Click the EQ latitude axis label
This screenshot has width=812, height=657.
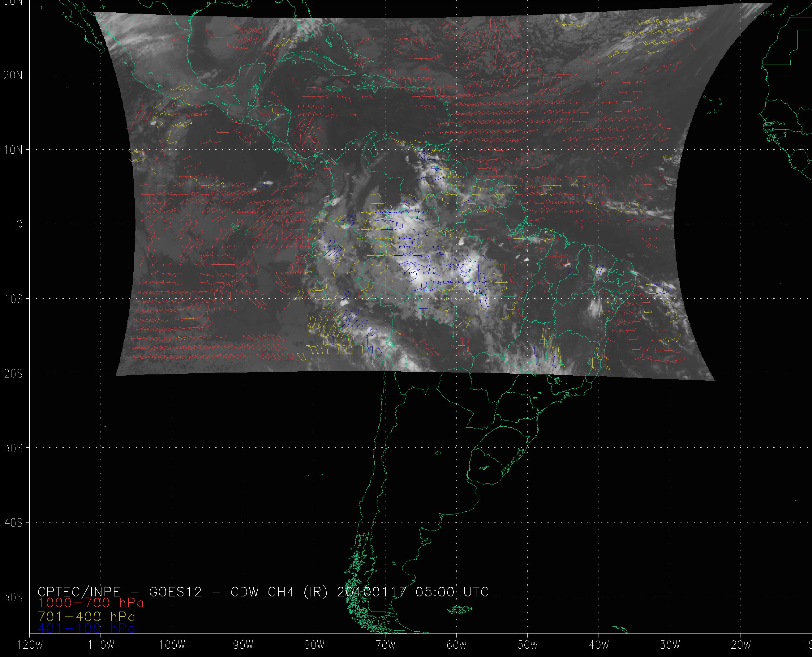tap(16, 224)
